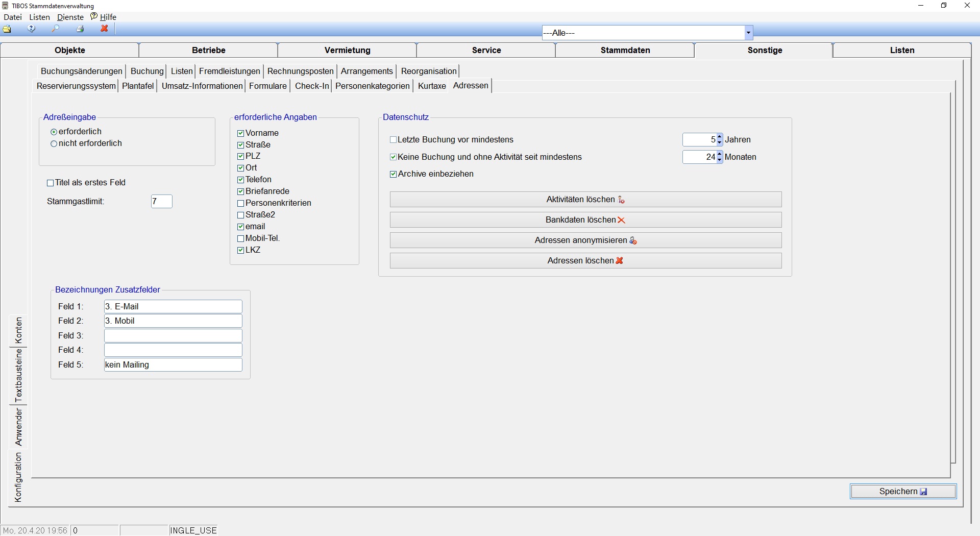This screenshot has width=980, height=536.
Task: Check the Personenkriterien checkbox
Action: pos(240,203)
